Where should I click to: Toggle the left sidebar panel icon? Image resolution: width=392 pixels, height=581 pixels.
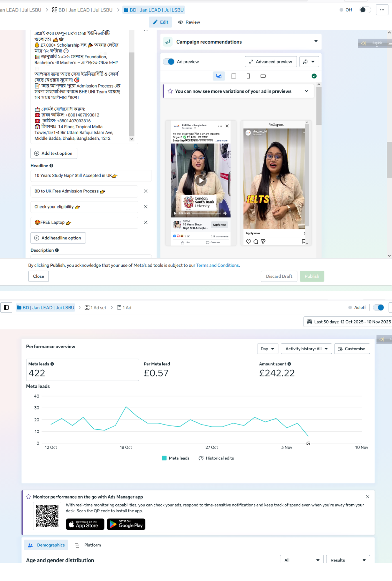6,307
